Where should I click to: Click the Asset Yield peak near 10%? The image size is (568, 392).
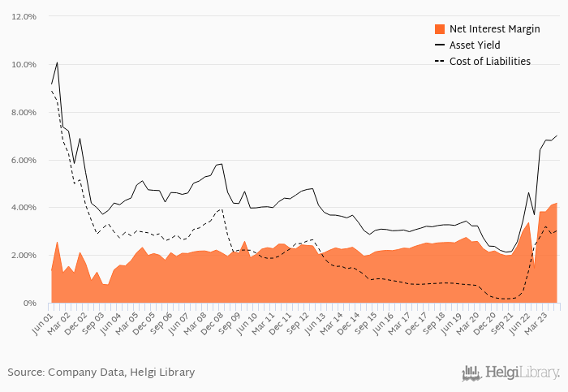tap(58, 62)
